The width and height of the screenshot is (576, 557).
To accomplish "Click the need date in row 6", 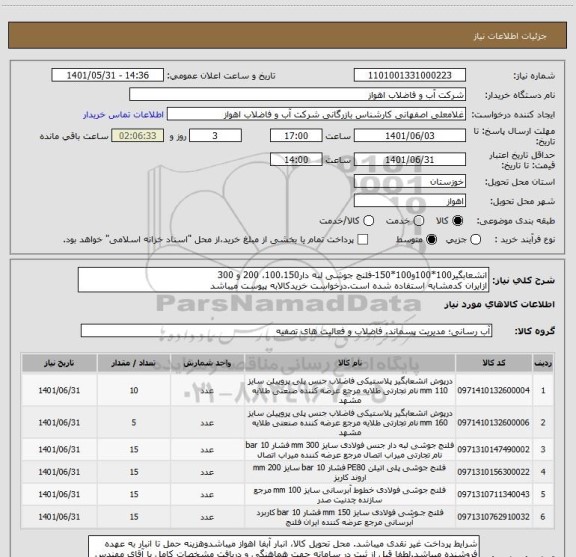I will tap(59, 517).
